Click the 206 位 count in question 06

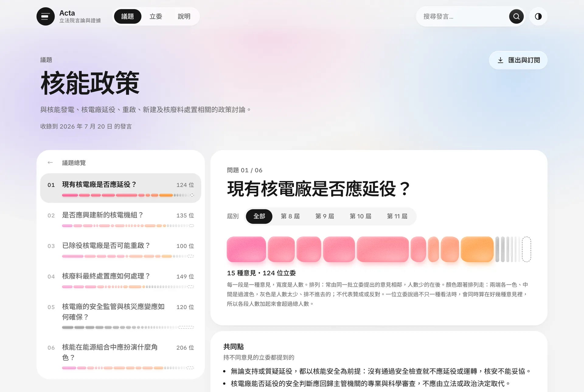pos(185,348)
